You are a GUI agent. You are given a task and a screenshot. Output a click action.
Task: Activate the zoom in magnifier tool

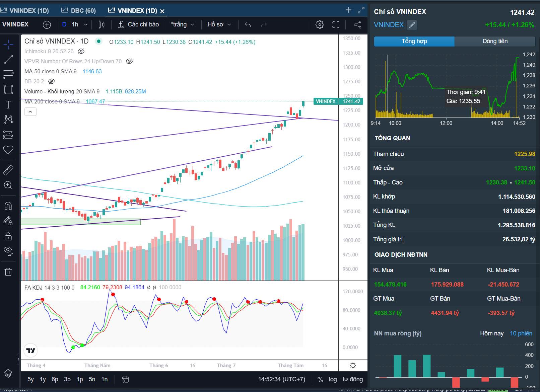point(8,185)
